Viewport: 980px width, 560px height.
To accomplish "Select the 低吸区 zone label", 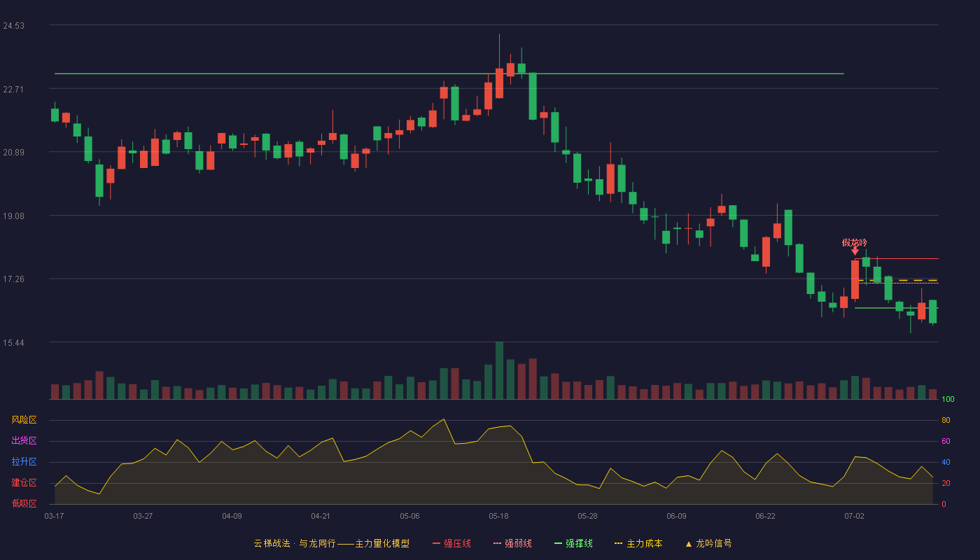I will [24, 503].
